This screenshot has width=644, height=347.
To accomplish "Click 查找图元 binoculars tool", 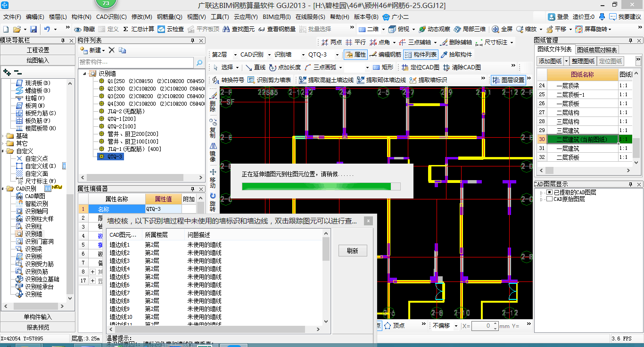I will pos(239,29).
